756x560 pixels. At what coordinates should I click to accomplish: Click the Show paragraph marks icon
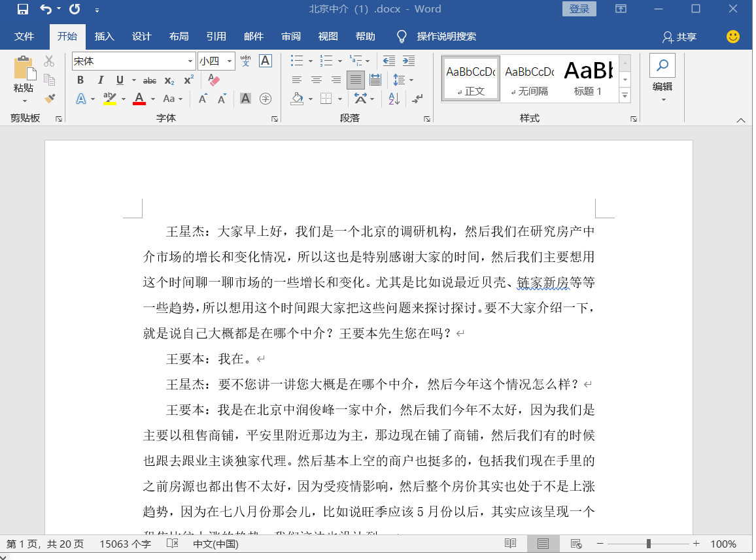[x=417, y=99]
